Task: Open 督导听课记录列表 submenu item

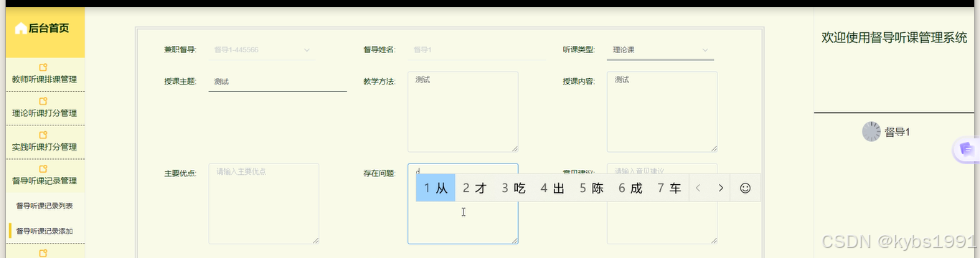Action: click(x=44, y=206)
